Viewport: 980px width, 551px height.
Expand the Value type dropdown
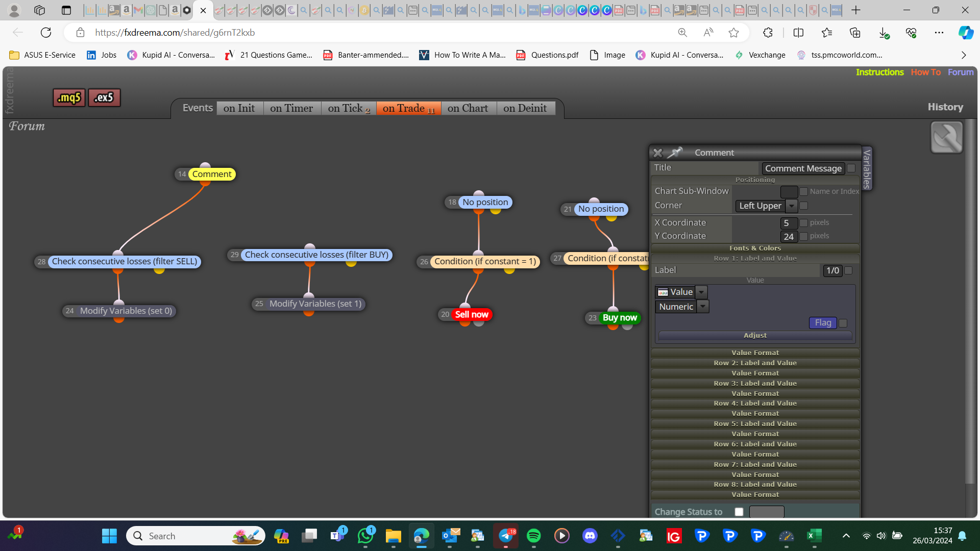[x=701, y=292]
